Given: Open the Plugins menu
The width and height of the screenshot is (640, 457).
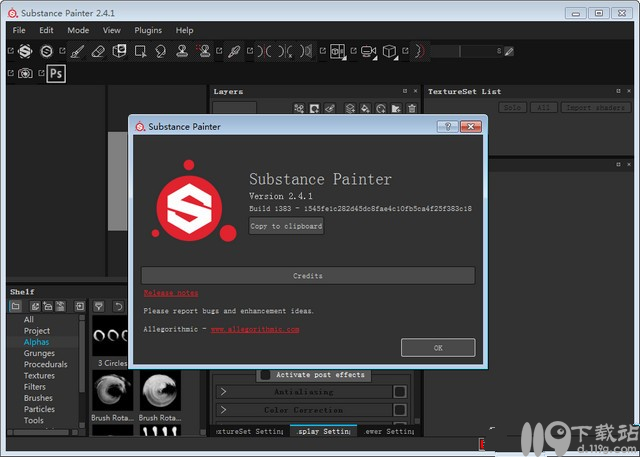Looking at the screenshot, I should point(148,30).
